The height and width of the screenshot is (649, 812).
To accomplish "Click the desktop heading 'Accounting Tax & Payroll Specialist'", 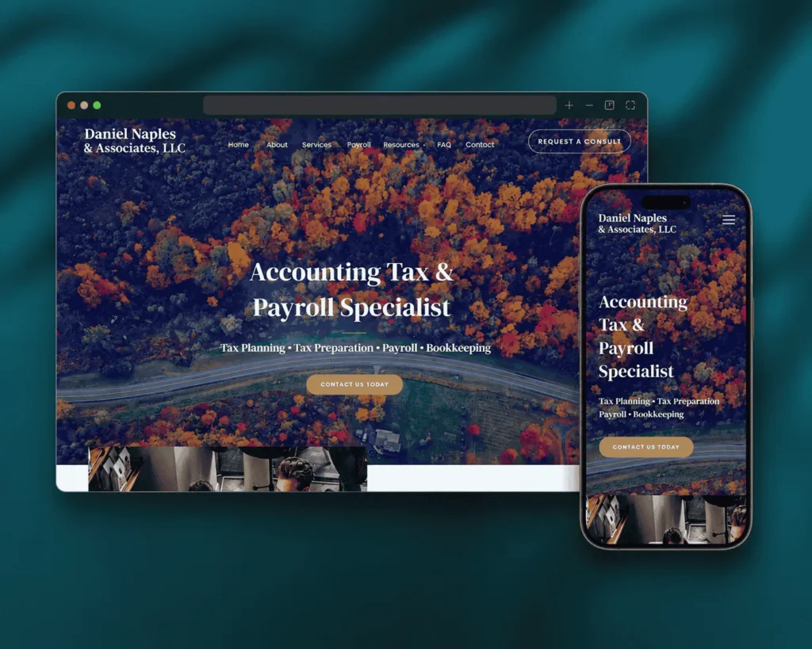I will pyautogui.click(x=351, y=289).
